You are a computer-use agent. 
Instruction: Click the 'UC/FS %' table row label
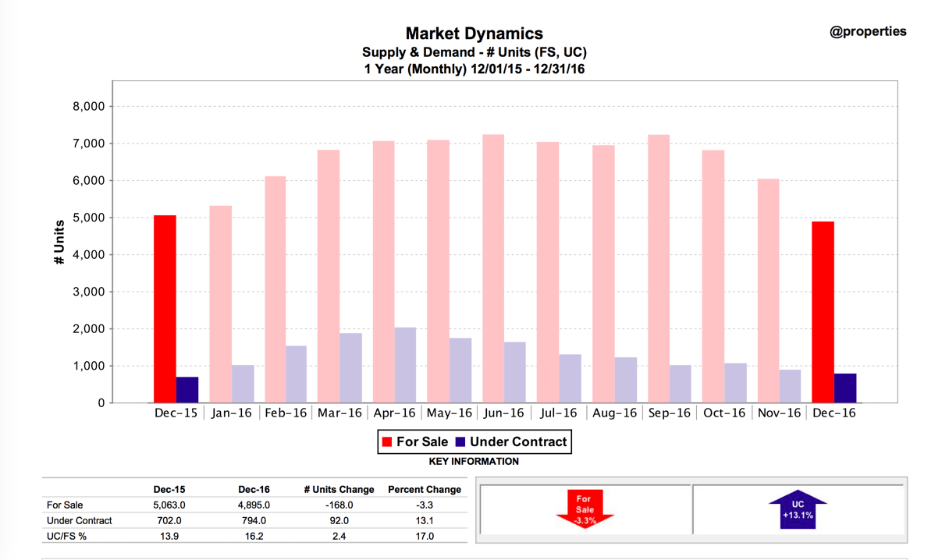coord(66,537)
